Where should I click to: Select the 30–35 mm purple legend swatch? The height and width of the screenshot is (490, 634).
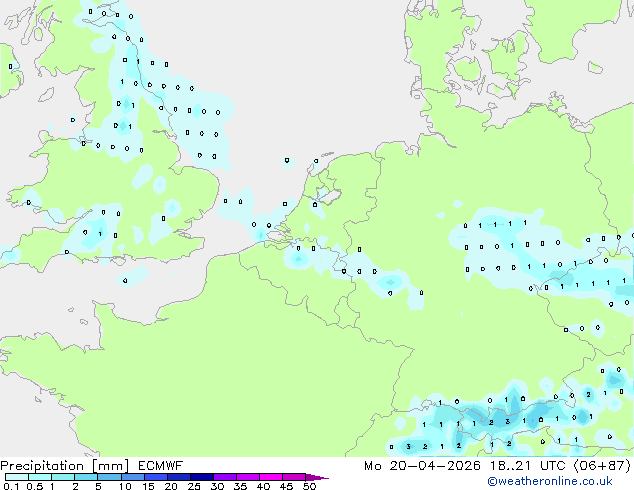point(224,477)
